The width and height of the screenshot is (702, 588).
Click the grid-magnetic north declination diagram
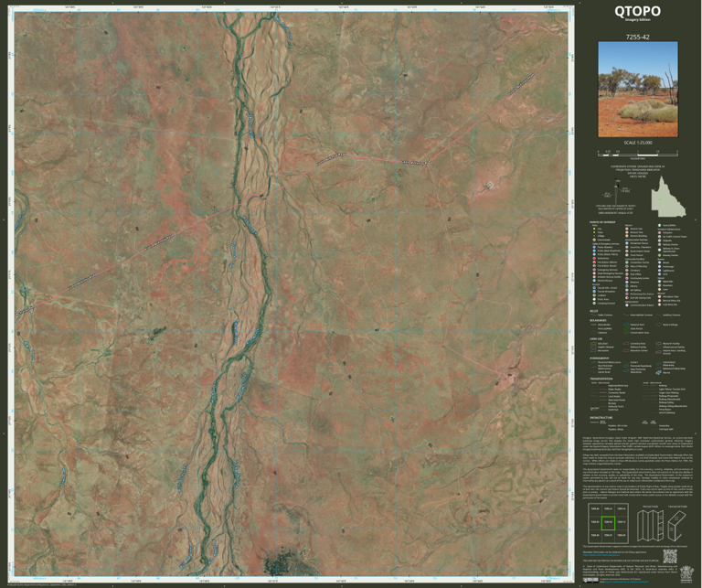tap(617, 193)
